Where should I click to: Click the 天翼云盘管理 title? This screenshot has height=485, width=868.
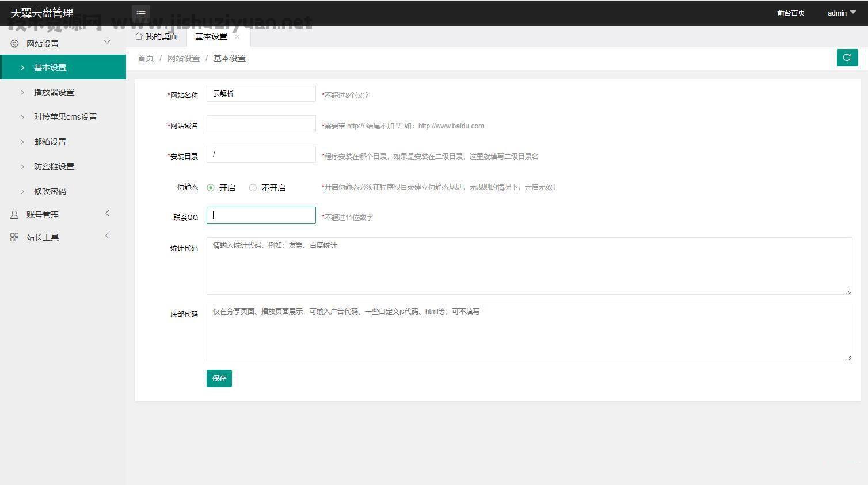click(42, 13)
